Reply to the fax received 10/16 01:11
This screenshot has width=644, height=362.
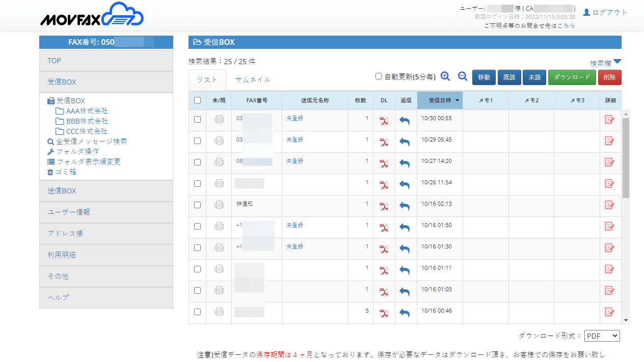[x=405, y=270]
